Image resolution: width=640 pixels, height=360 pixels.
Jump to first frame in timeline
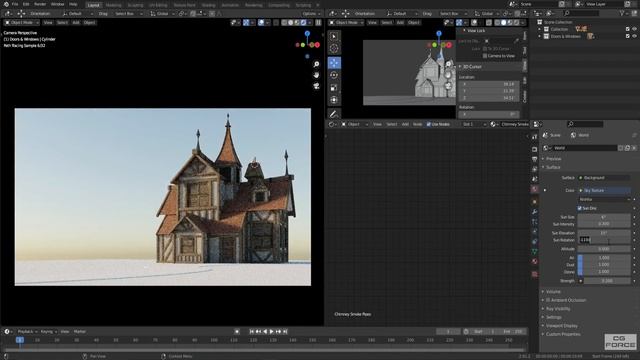pyautogui.click(x=252, y=331)
